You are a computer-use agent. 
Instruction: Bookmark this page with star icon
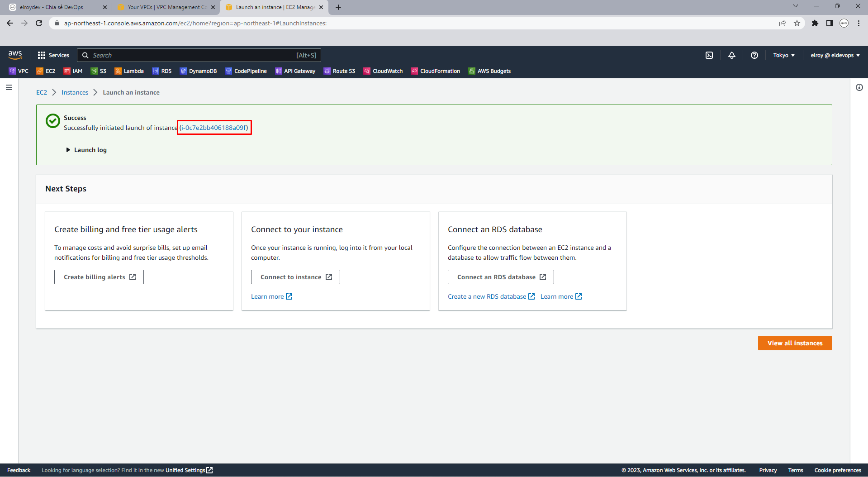click(x=797, y=23)
